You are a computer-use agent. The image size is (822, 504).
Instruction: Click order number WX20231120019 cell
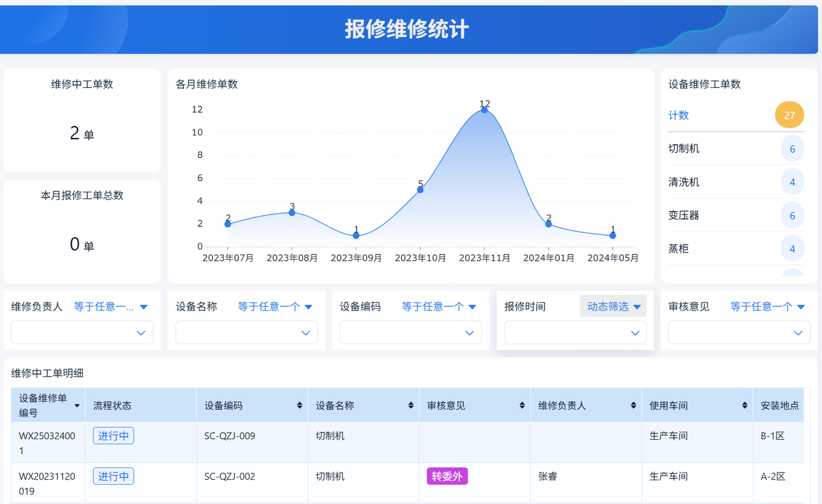(x=48, y=483)
